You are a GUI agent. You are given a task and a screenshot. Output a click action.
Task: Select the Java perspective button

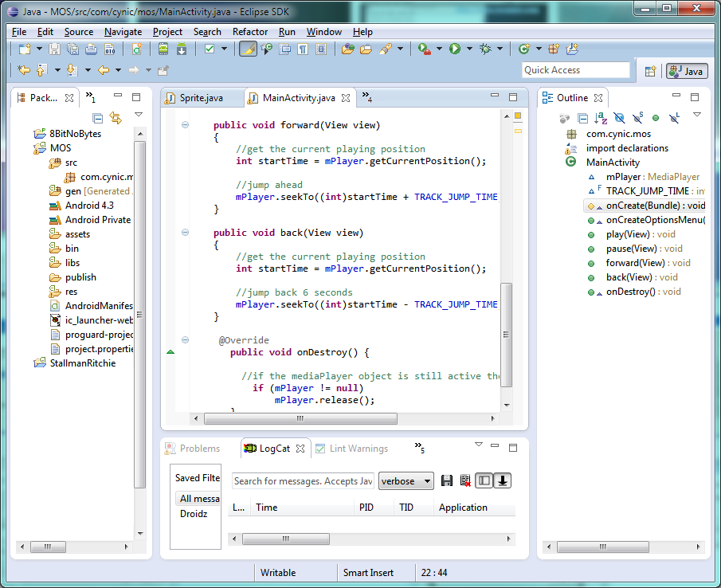coord(686,71)
